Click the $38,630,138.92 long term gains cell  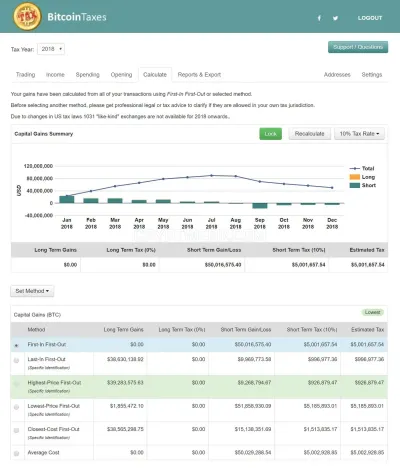(125, 359)
